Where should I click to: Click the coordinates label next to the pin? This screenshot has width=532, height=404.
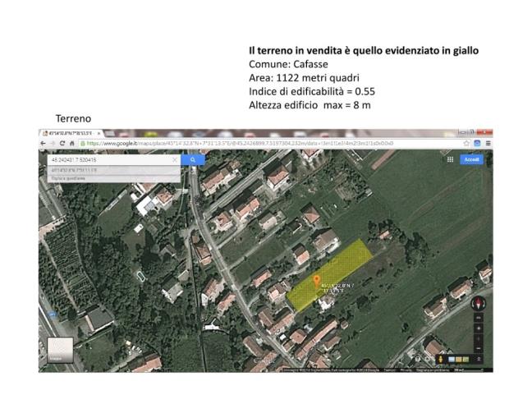tap(337, 288)
